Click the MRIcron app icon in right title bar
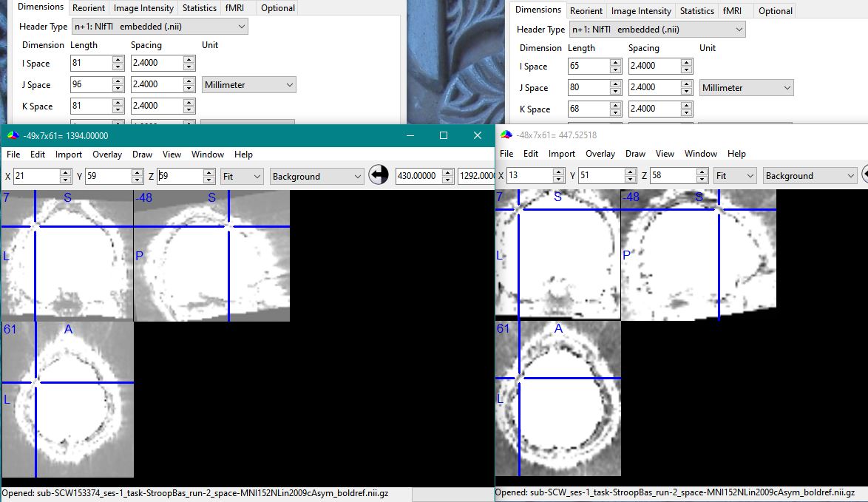Image resolution: width=868 pixels, height=502 pixels. [506, 135]
